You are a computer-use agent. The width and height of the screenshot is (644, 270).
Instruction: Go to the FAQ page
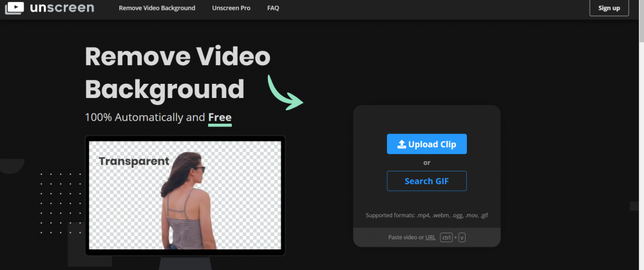[x=273, y=8]
